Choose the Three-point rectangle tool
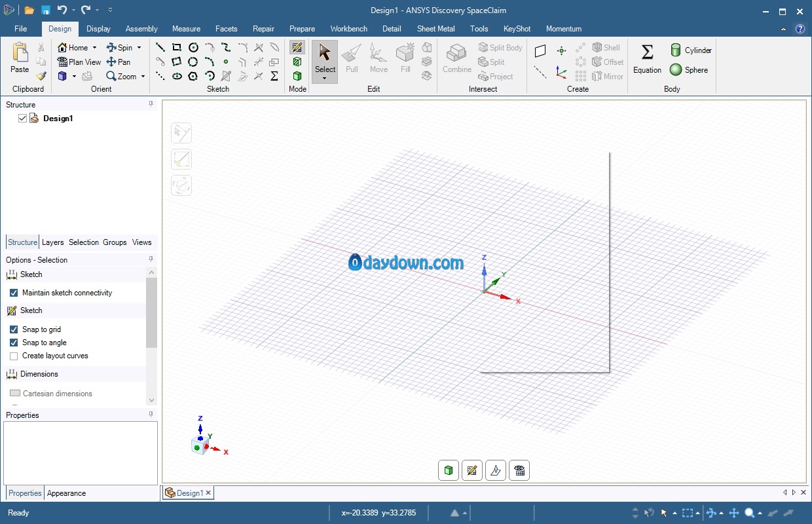The image size is (812, 524). pos(177,62)
